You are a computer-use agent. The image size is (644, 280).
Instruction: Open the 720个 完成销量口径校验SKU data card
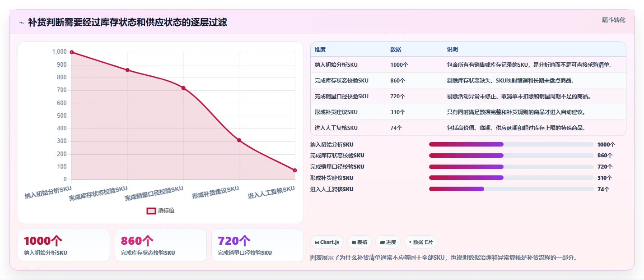coord(257,245)
